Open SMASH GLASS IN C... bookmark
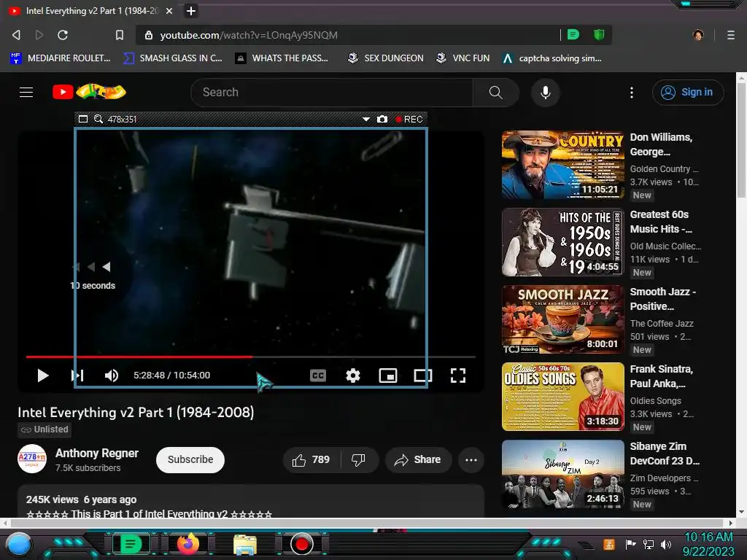This screenshot has height=560, width=747. coord(173,58)
